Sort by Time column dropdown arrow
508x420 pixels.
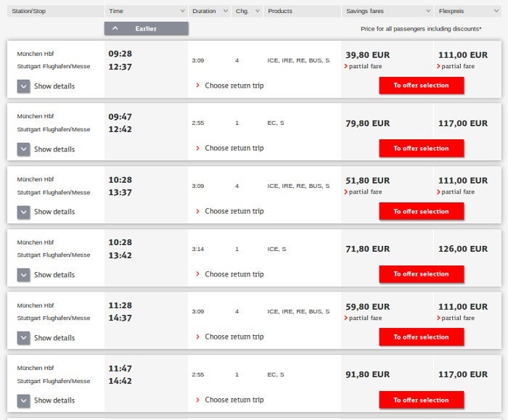pyautogui.click(x=181, y=12)
